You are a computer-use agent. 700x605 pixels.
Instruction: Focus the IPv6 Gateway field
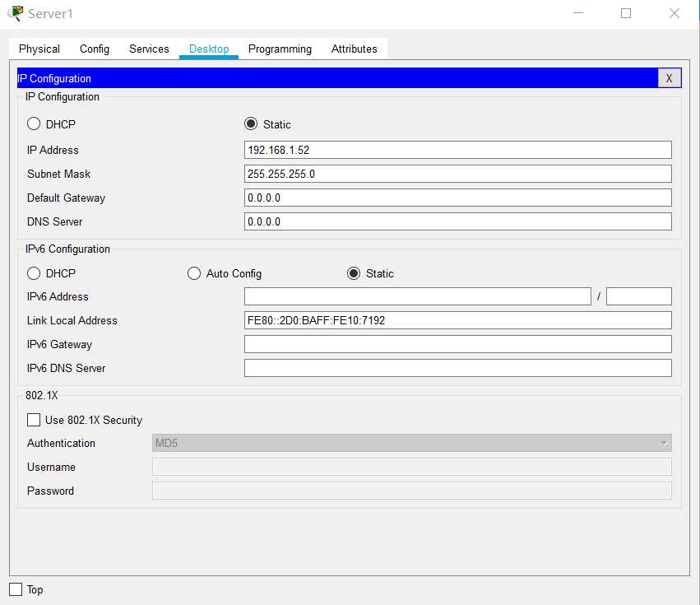(x=457, y=344)
